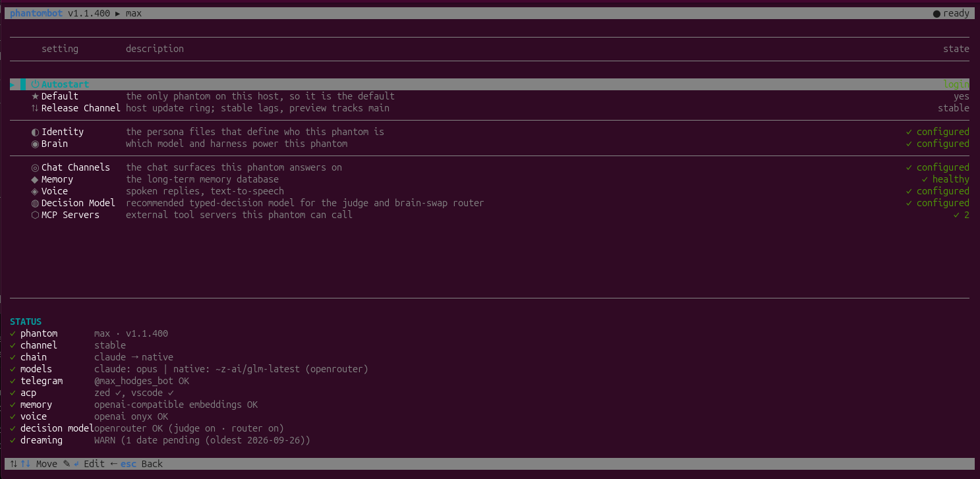The height and width of the screenshot is (479, 980).
Task: Click the hexagon icon beside MCP Servers
Action: (x=36, y=215)
